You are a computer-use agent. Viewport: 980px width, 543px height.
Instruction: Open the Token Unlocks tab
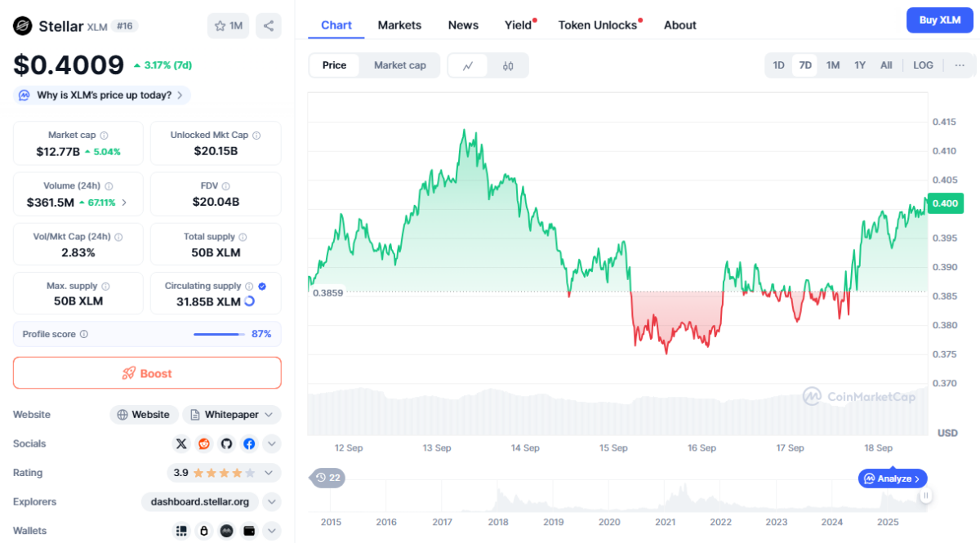click(x=597, y=25)
